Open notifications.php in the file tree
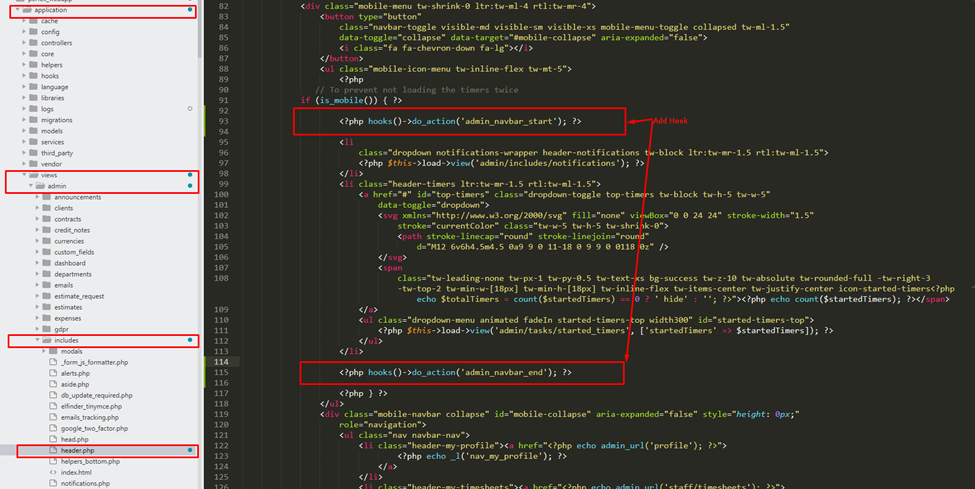The width and height of the screenshot is (975, 489). 85,483
